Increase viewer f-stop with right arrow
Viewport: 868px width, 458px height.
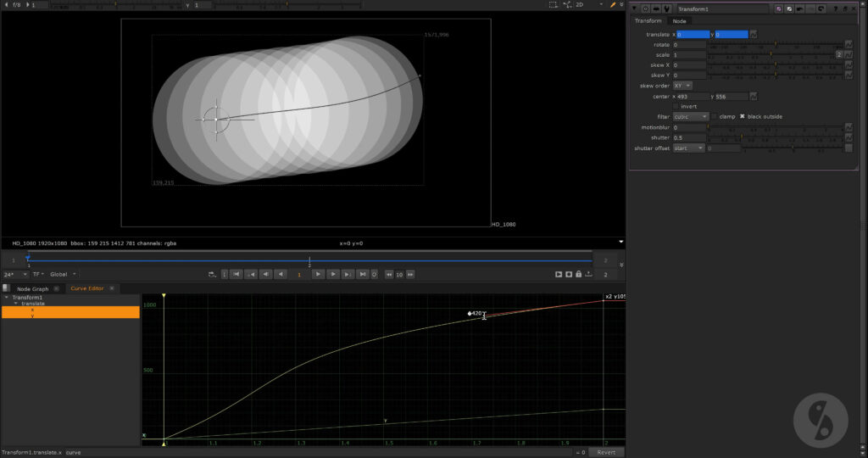click(28, 4)
